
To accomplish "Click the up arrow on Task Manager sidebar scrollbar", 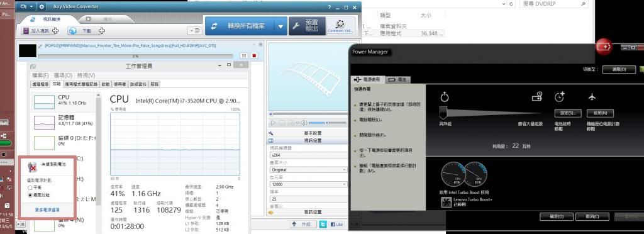I will (98, 95).
